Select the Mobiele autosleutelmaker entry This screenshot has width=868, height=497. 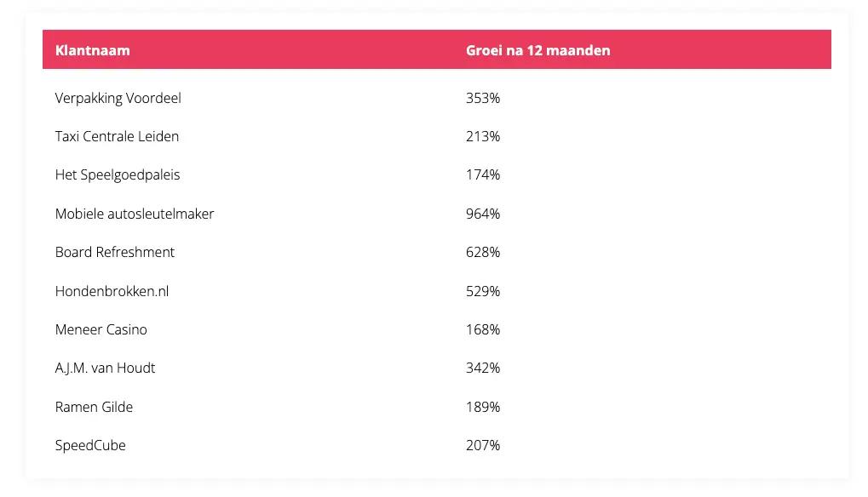pyautogui.click(x=134, y=214)
